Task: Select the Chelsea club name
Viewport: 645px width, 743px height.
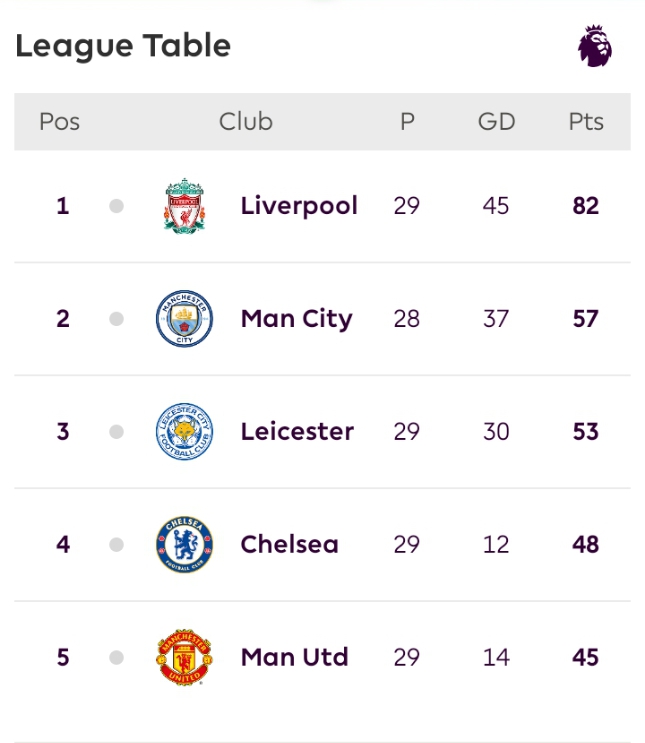Action: pyautogui.click(x=289, y=545)
